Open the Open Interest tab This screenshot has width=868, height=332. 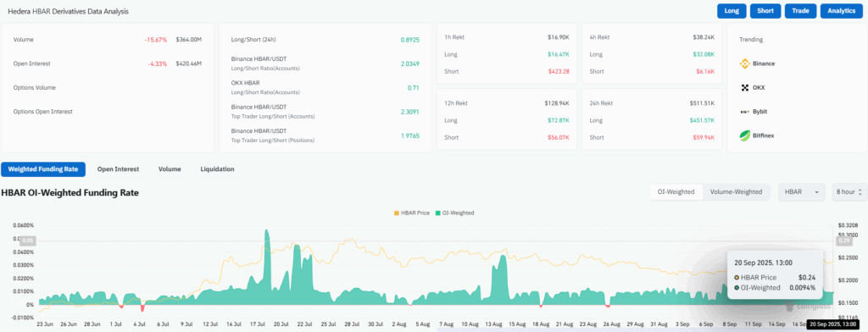pos(118,169)
